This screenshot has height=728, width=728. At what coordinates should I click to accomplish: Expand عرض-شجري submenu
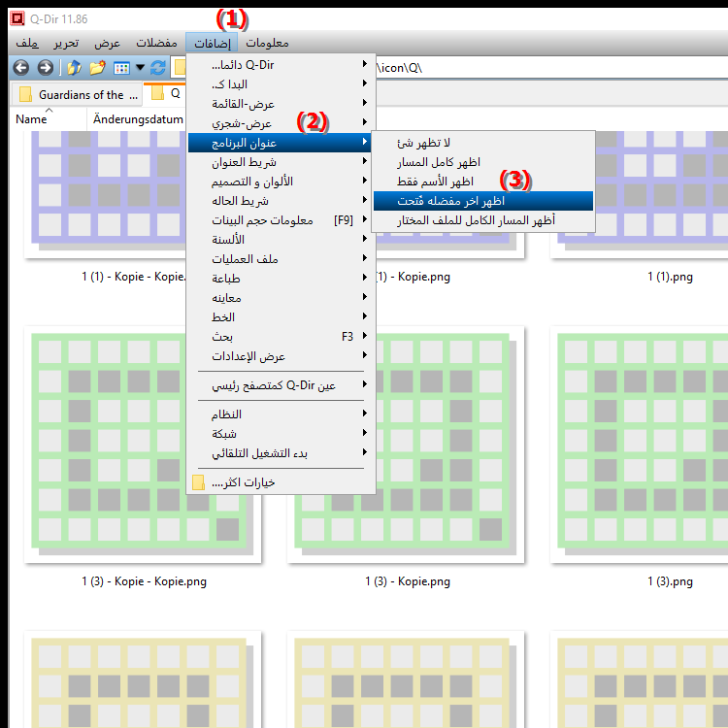click(281, 123)
